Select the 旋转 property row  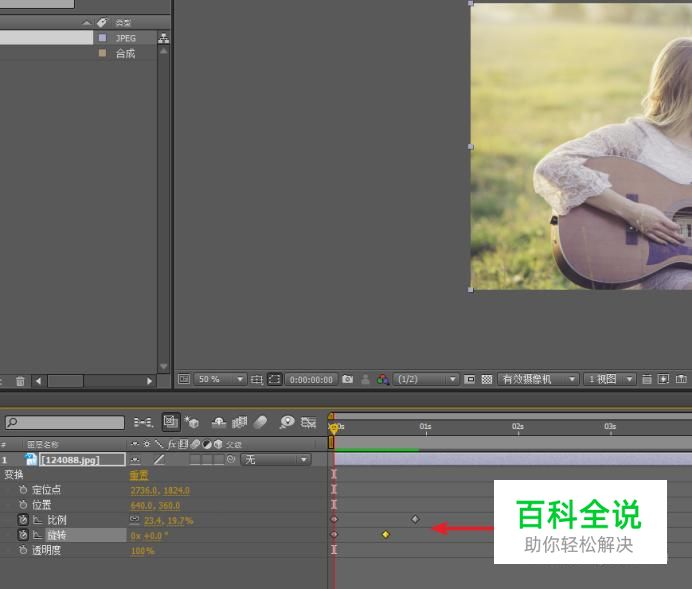[86, 535]
